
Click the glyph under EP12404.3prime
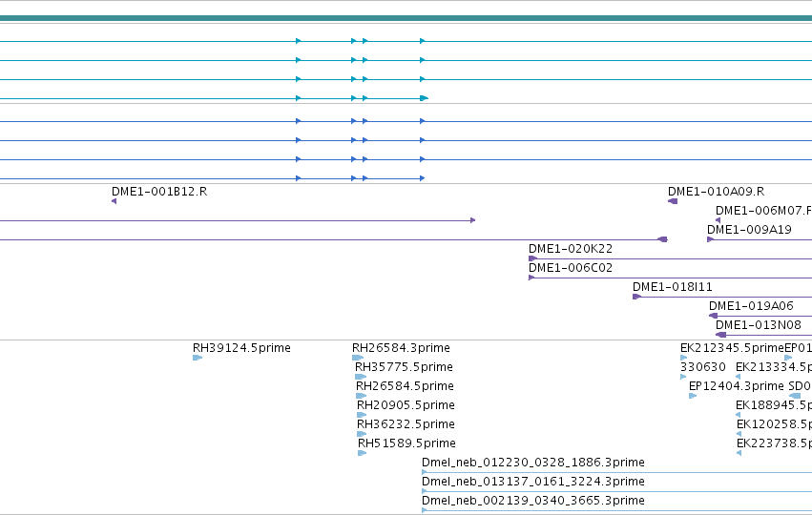693,396
